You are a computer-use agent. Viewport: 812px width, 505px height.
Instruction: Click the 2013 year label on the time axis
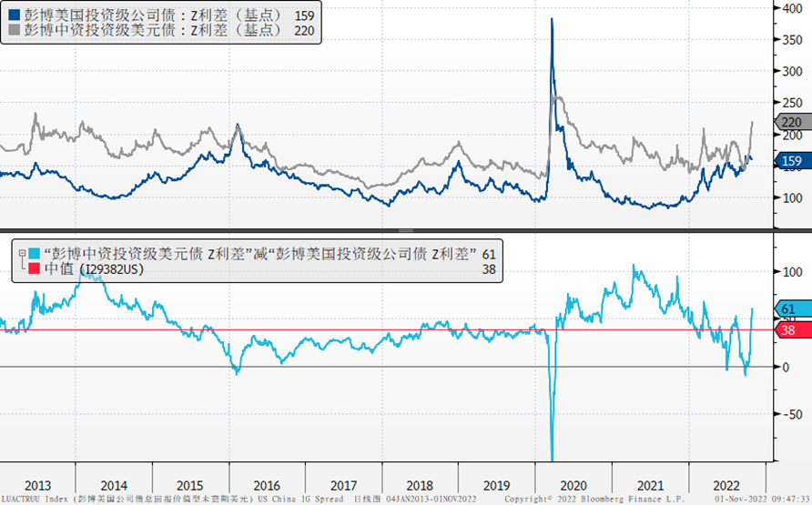point(38,486)
